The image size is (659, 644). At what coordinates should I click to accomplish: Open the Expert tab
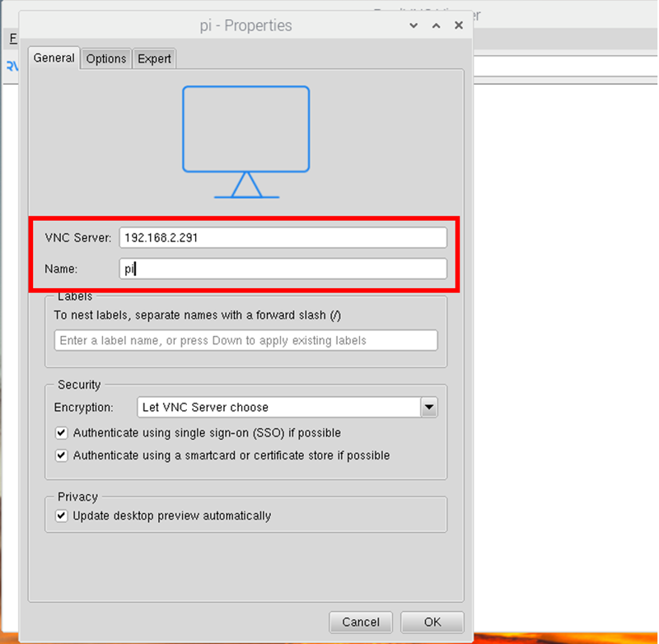click(x=154, y=58)
